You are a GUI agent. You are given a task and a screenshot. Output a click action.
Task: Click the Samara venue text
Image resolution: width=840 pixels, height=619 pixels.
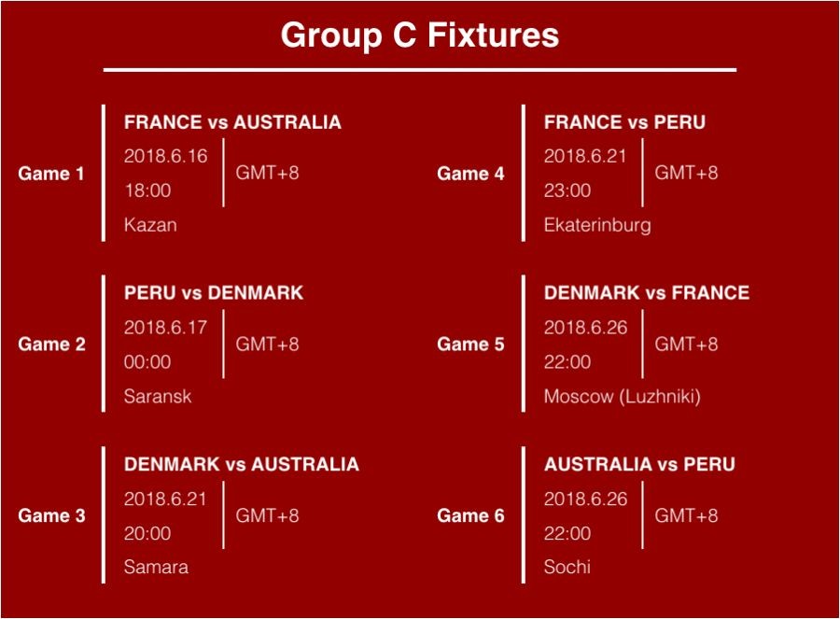tap(156, 567)
